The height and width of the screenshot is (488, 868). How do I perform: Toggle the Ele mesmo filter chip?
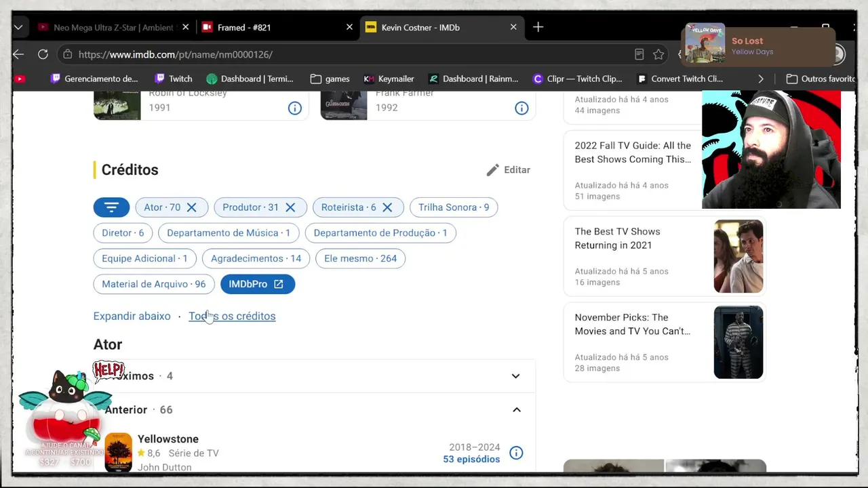(360, 259)
